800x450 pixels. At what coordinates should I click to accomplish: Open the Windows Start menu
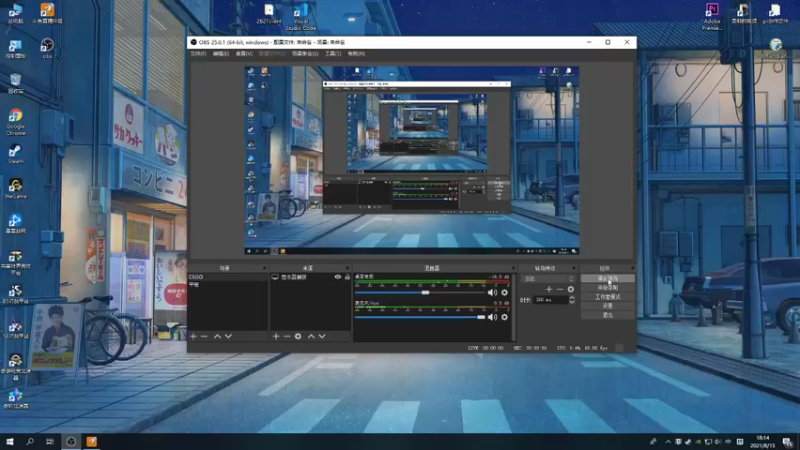click(x=10, y=441)
